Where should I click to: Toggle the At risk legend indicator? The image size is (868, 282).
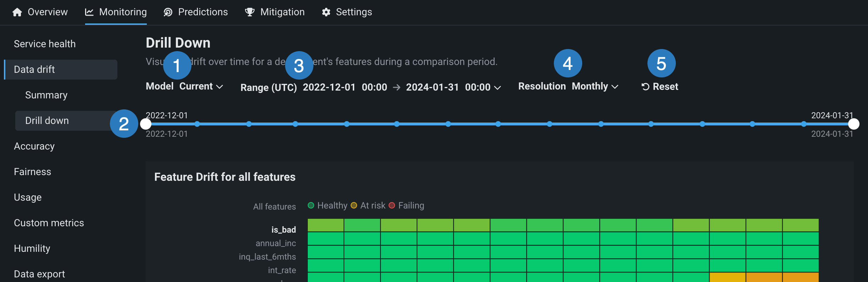[354, 206]
